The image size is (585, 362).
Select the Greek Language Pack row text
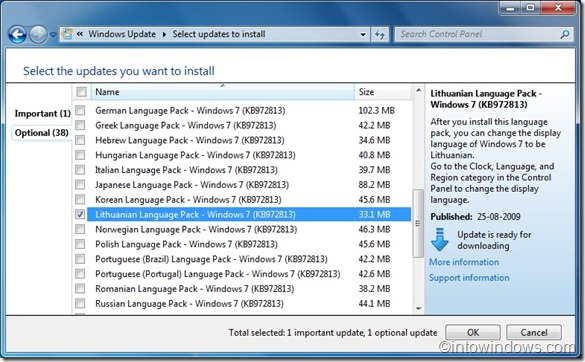185,125
